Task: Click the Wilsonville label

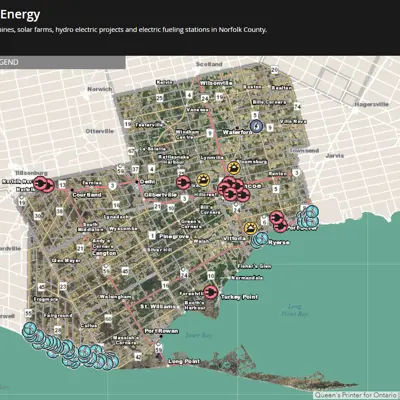Action: 216,83
